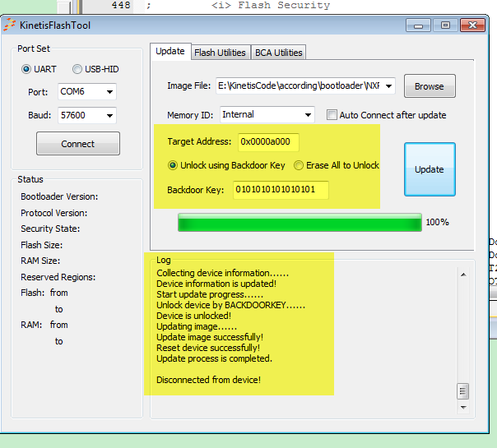Click log line 'Device is unlocked!'
The width and height of the screenshot is (497, 448).
[193, 316]
